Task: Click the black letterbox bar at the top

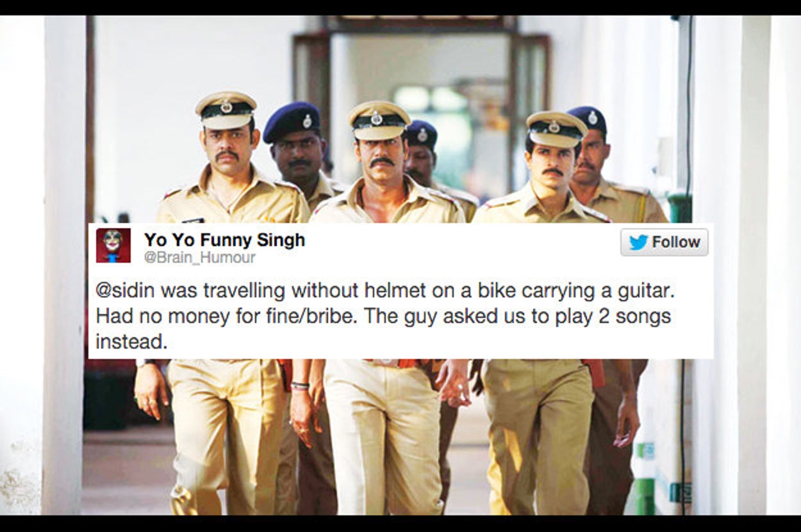Action: tap(400, 7)
